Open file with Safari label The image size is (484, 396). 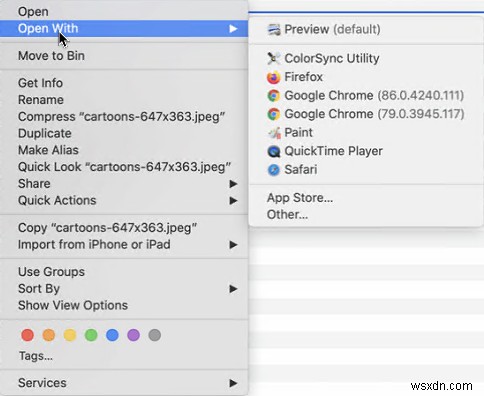[301, 170]
